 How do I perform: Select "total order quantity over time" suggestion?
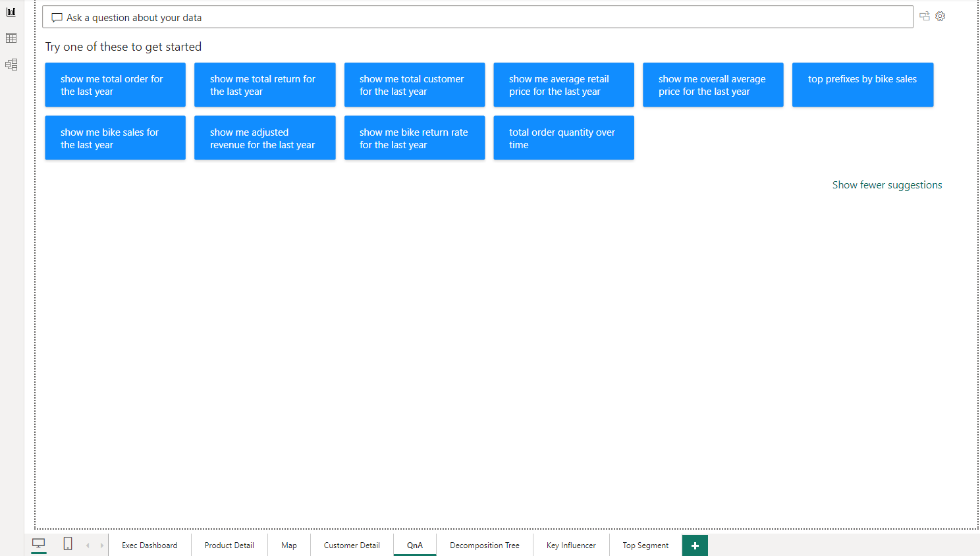(563, 138)
